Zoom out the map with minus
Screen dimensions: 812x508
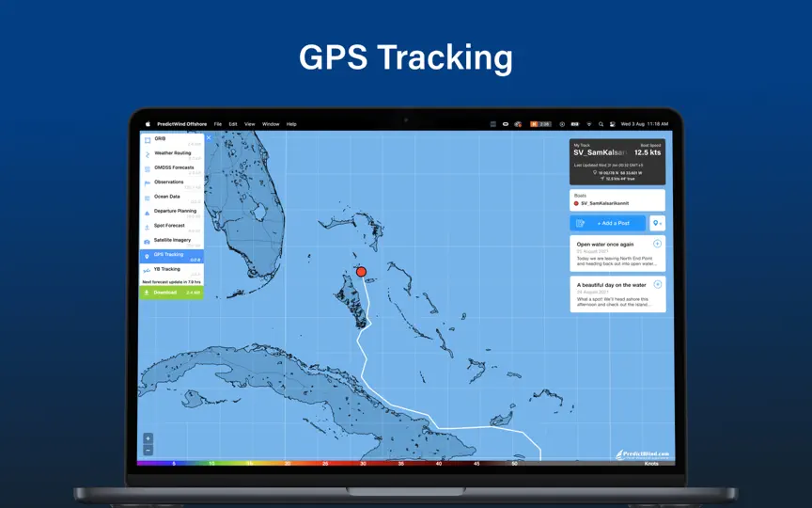click(148, 451)
